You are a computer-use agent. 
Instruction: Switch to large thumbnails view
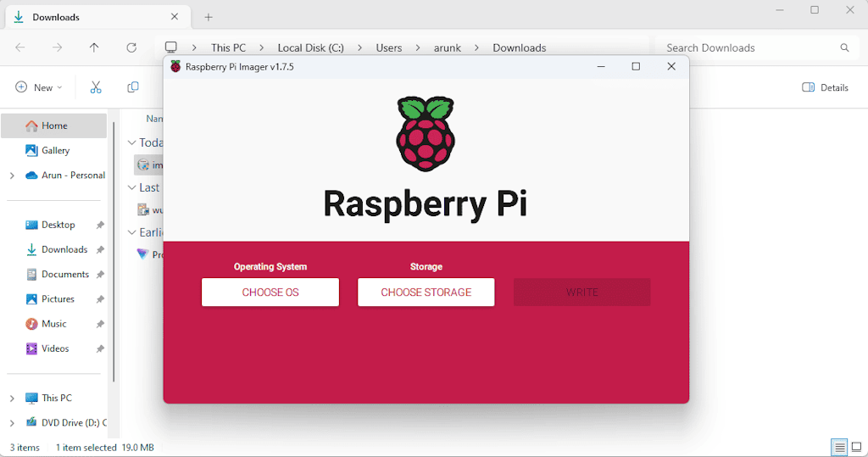click(x=856, y=447)
